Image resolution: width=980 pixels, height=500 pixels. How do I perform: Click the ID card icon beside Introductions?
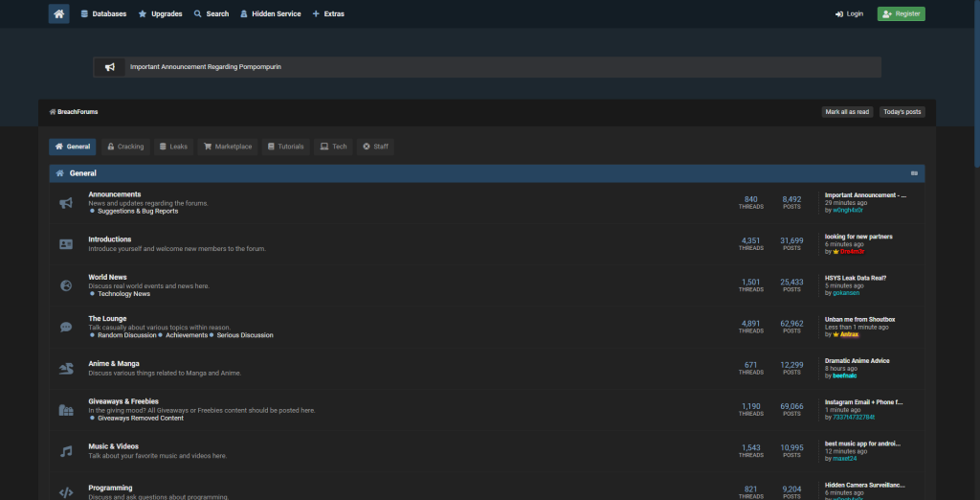pos(66,244)
